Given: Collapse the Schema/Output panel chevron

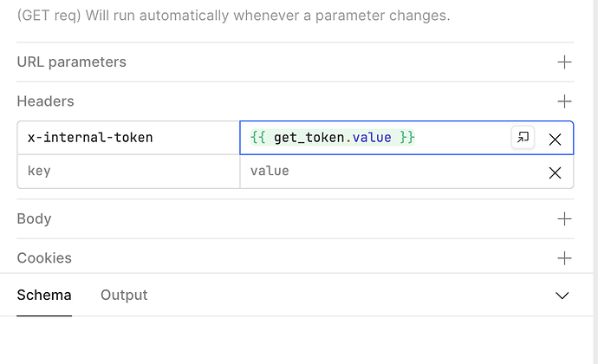Looking at the screenshot, I should 562,296.
